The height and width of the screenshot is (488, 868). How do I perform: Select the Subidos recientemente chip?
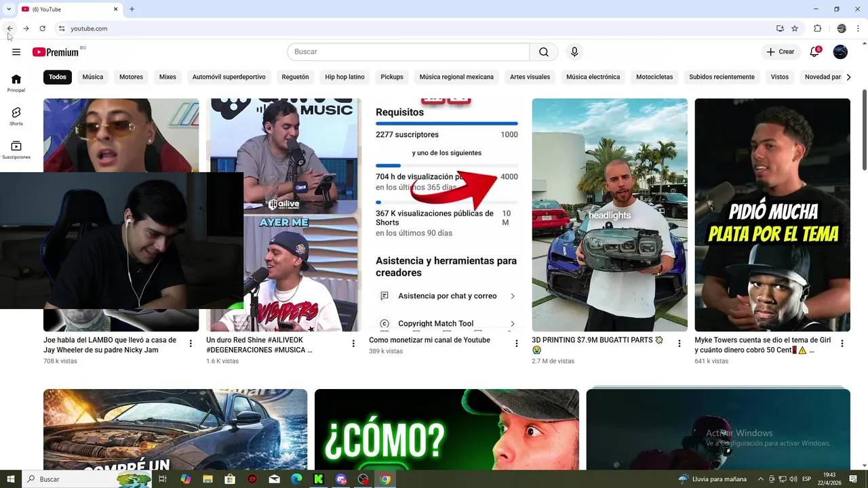coord(722,77)
